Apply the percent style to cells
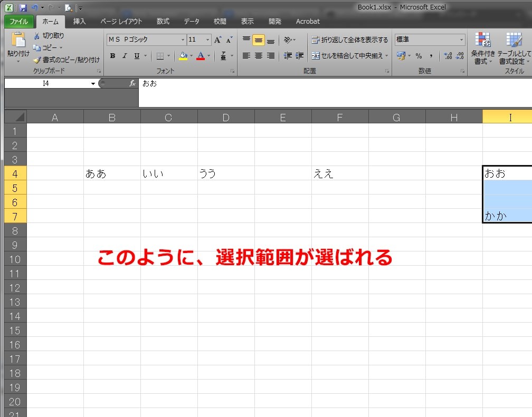Screen dimensions: 532x417 419,55
